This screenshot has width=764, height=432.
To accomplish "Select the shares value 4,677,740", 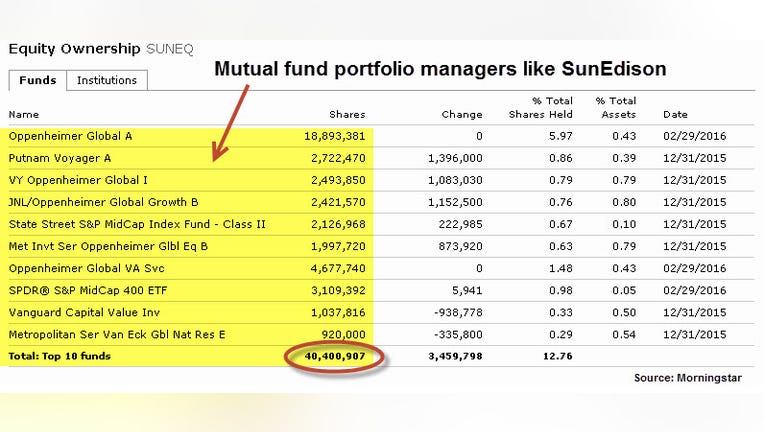I will click(x=338, y=268).
